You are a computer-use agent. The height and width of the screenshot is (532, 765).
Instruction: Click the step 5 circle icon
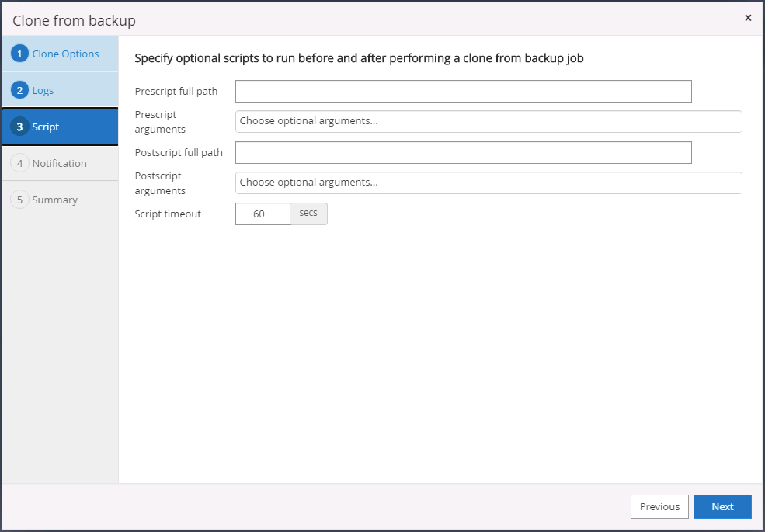pyautogui.click(x=19, y=200)
